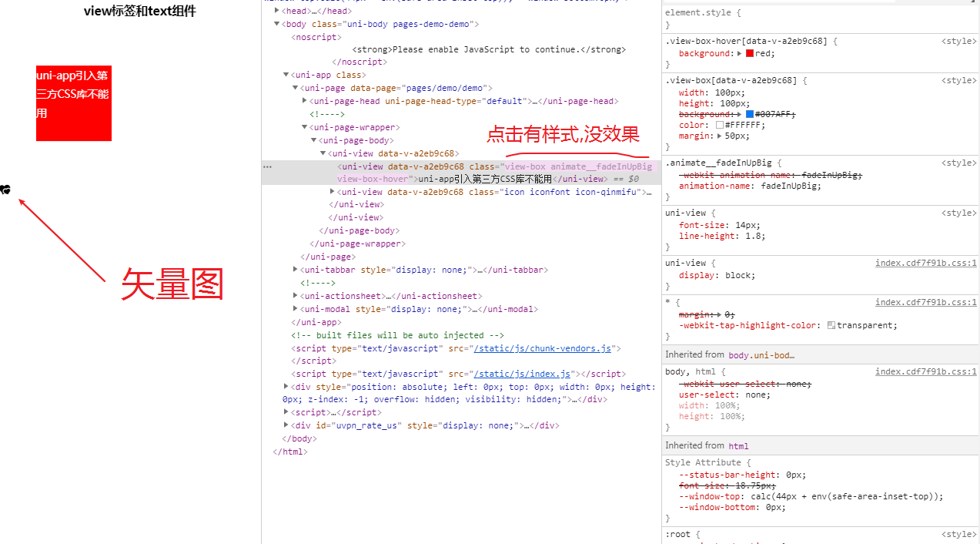This screenshot has width=980, height=544.
Task: Expand the icon iconfont uni-view node
Action: (333, 192)
